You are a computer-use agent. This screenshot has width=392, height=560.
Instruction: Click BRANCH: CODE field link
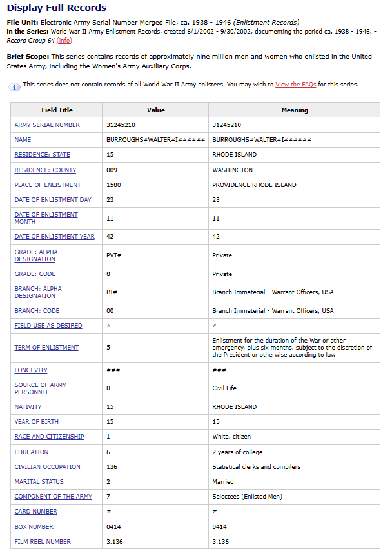pyautogui.click(x=37, y=311)
